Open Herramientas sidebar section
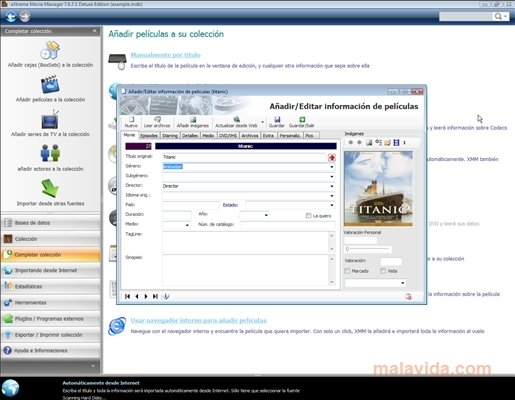The image size is (515, 400). tap(51, 302)
